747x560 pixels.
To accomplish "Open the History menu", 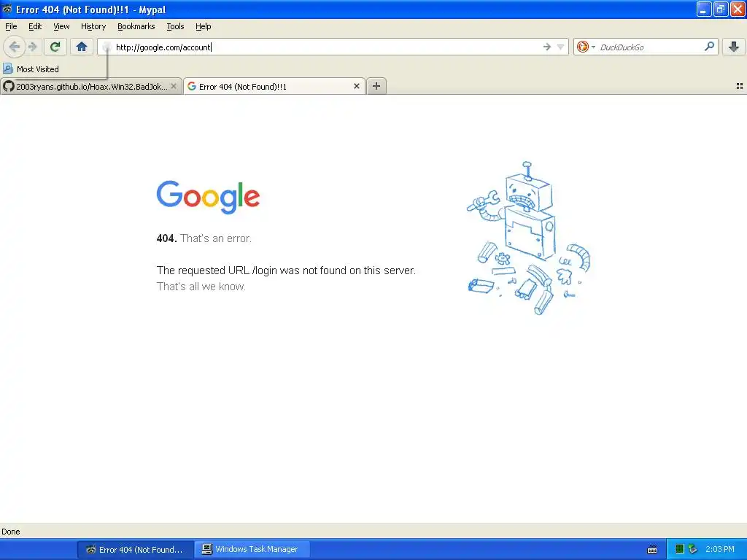I will tap(93, 26).
